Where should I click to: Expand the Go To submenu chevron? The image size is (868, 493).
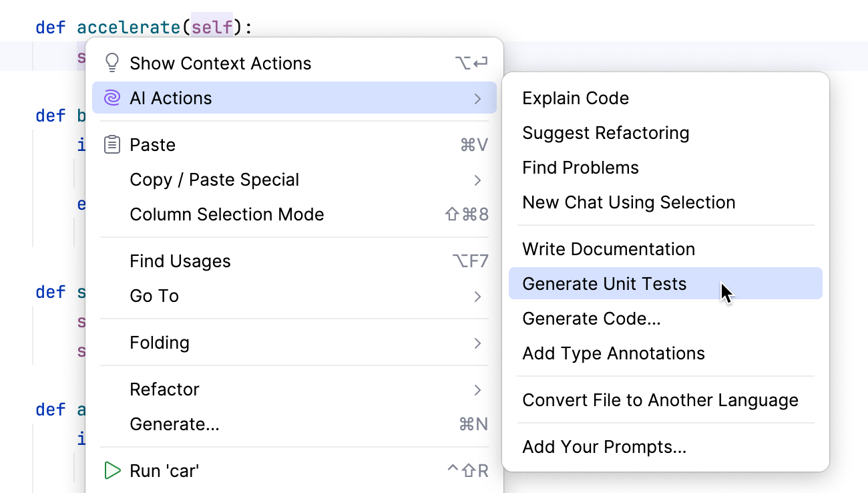point(478,296)
